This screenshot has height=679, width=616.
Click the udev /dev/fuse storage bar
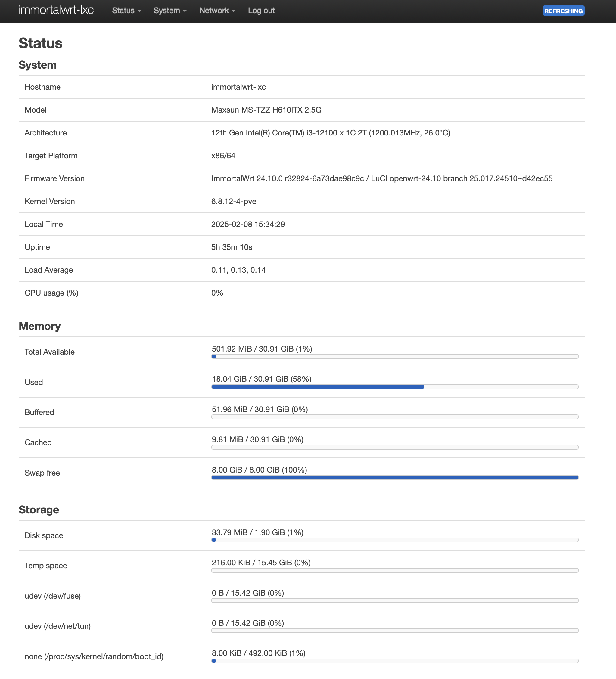click(x=395, y=600)
